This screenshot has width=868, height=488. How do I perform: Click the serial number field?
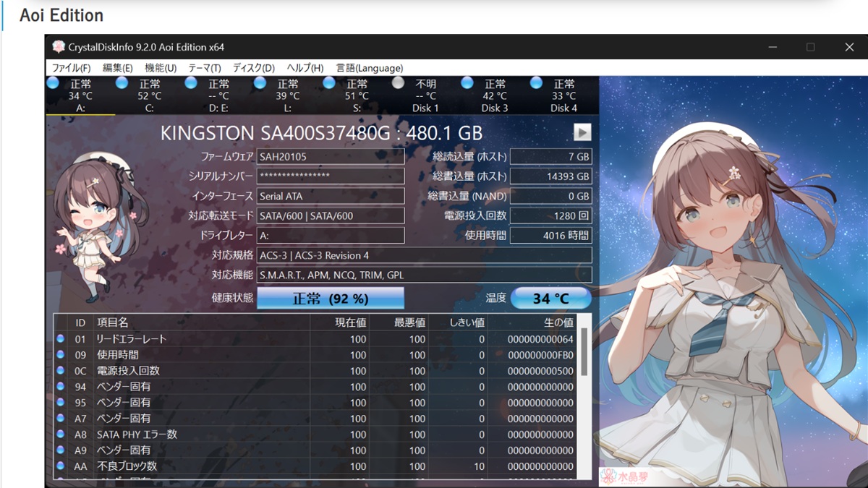pos(331,176)
